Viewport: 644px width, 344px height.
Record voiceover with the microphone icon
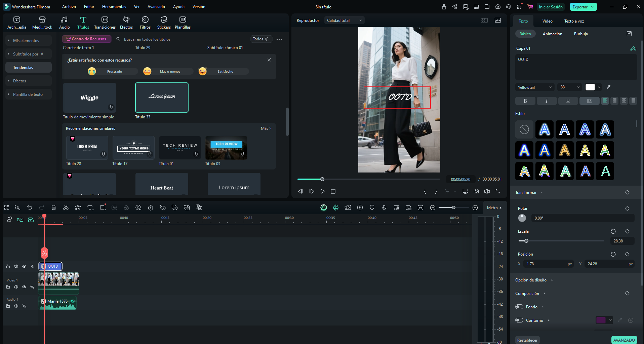click(384, 207)
